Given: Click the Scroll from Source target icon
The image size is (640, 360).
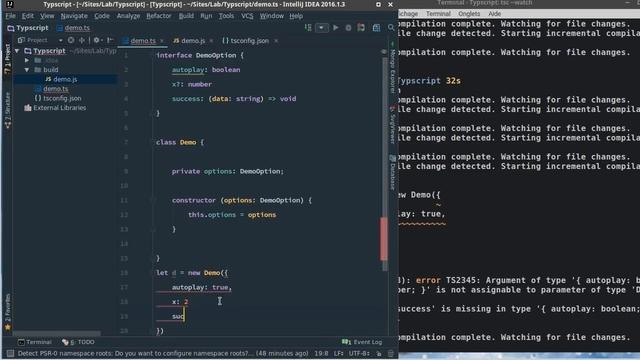Looking at the screenshot, I should coord(71,40).
